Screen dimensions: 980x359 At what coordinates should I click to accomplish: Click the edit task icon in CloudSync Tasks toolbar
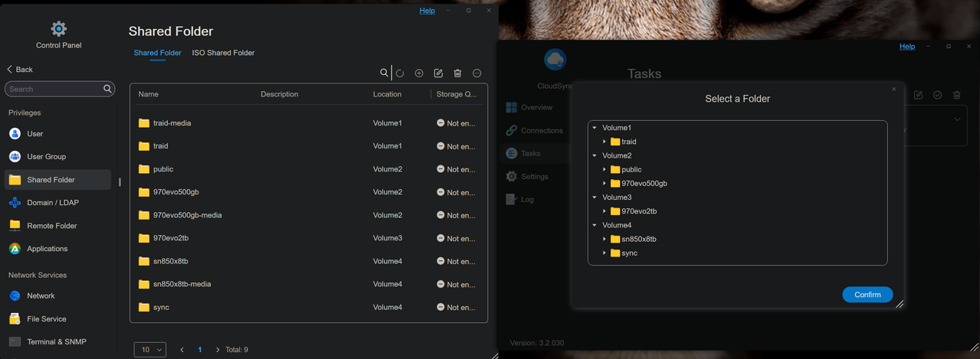[x=918, y=95]
